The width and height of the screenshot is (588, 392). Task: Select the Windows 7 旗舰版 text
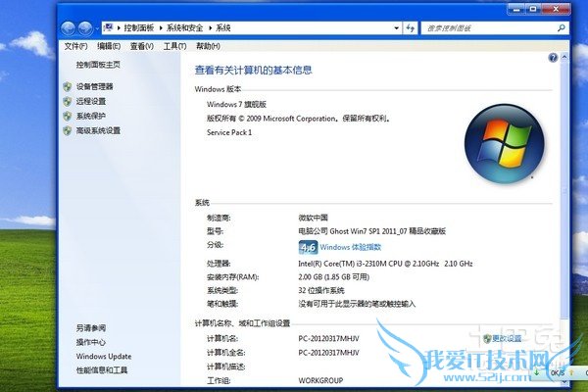pyautogui.click(x=236, y=104)
